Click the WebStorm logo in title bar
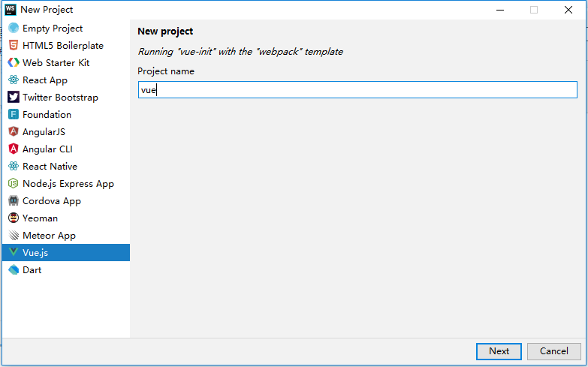Screen dimensions: 588x367 pos(11,10)
